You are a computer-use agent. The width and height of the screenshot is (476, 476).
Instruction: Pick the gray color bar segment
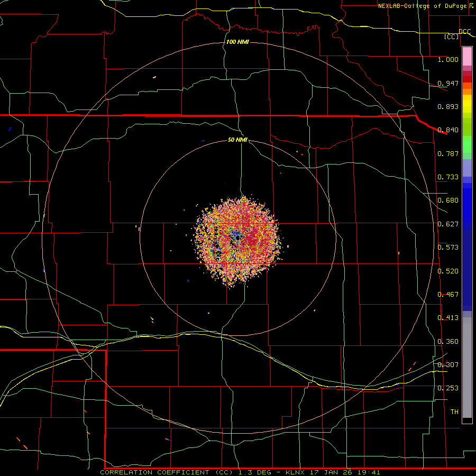[467, 368]
